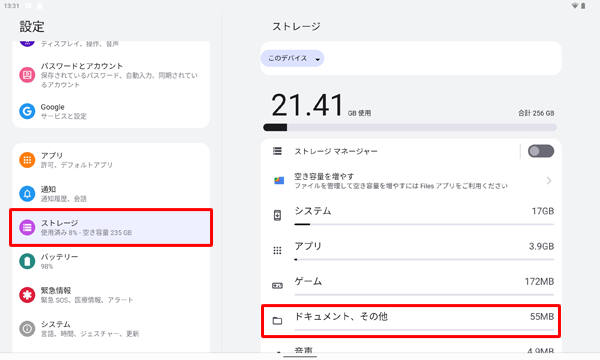Tap the Google G icon

coord(27,111)
